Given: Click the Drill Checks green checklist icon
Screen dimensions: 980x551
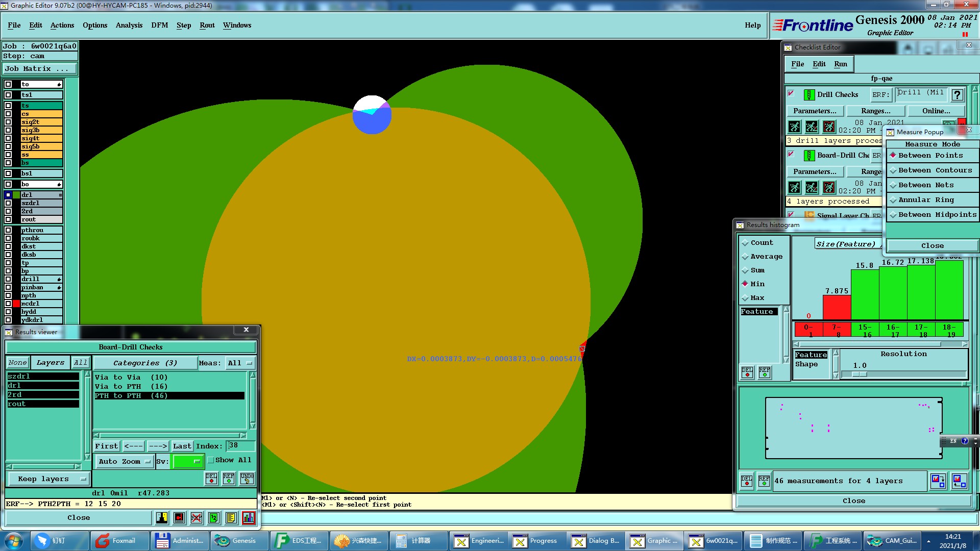Looking at the screenshot, I should point(809,95).
